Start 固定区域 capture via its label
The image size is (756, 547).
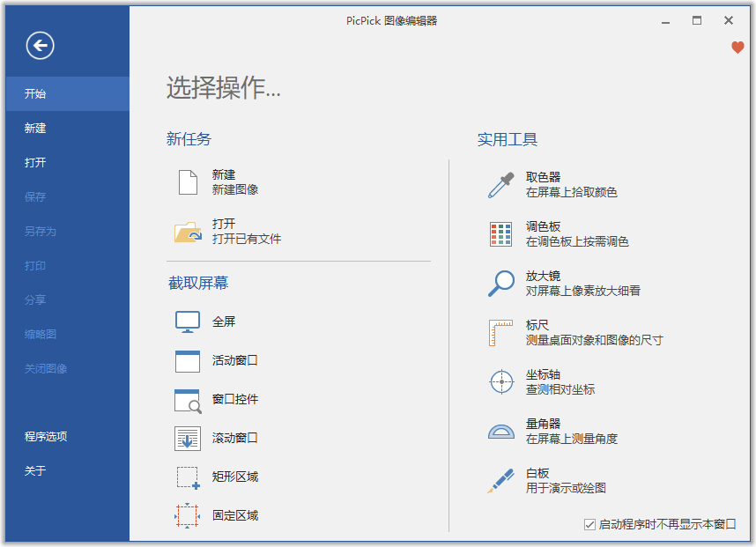pos(235,515)
